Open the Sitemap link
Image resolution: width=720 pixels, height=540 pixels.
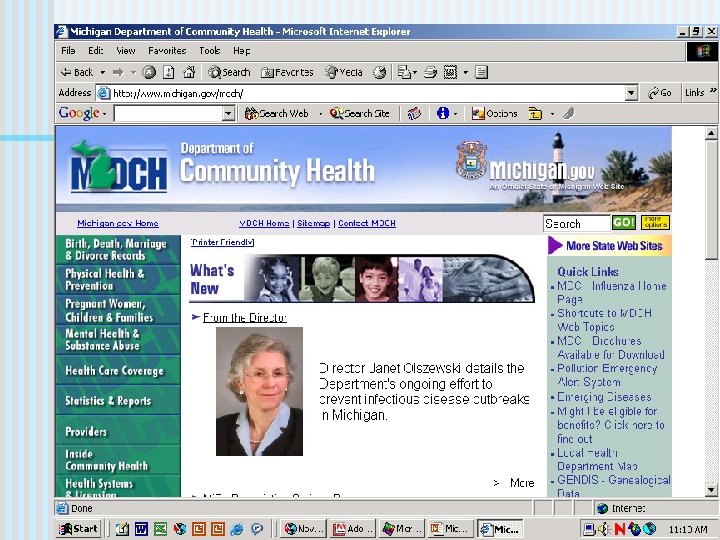pos(314,223)
